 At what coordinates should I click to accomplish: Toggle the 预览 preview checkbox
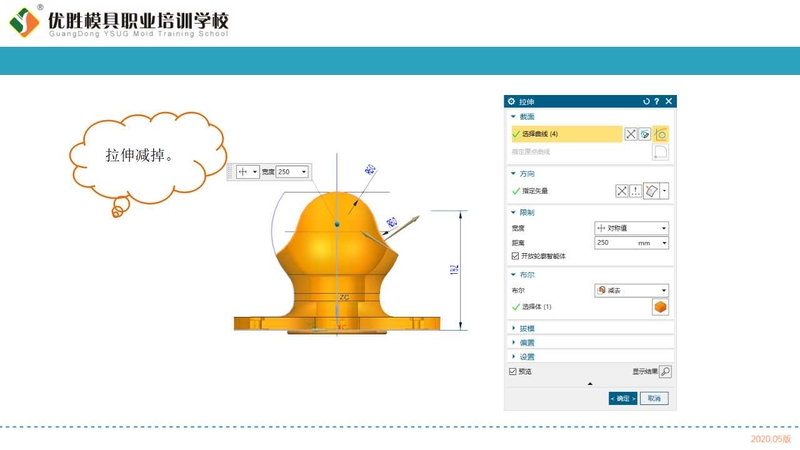coord(513,371)
